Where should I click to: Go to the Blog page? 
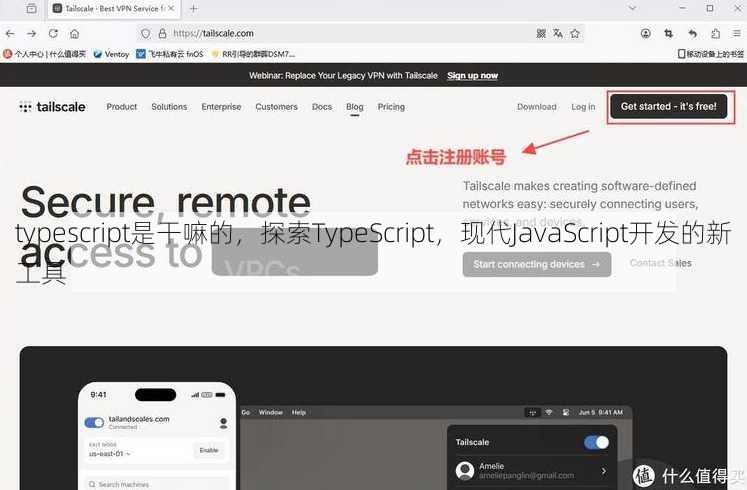click(x=354, y=107)
